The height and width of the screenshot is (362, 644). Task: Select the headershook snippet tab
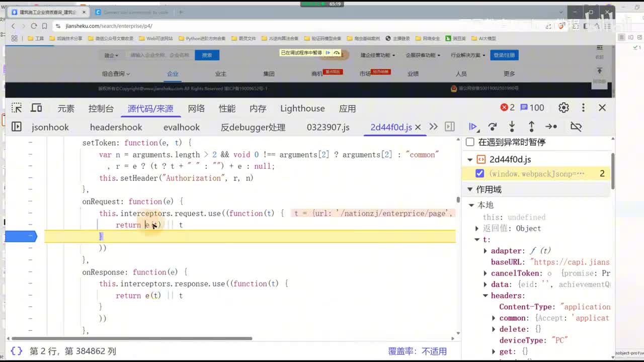pyautogui.click(x=116, y=127)
